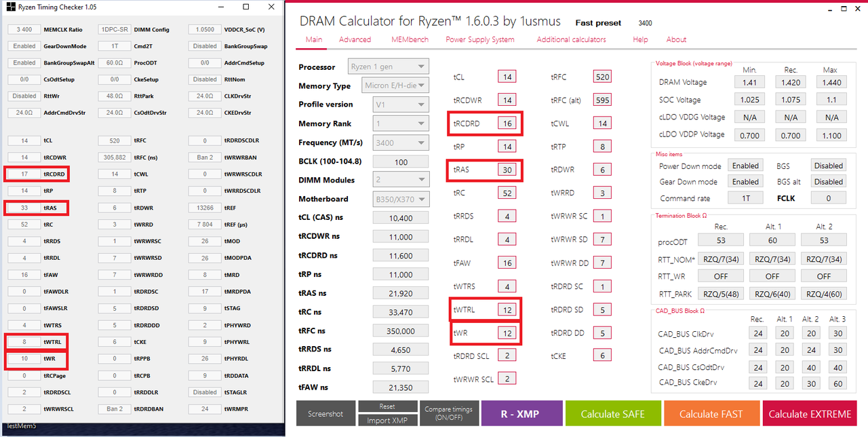Click MEMCLK Ratio value 3.400 in Timing Checker
Screen dimensions: 868x437
point(24,30)
